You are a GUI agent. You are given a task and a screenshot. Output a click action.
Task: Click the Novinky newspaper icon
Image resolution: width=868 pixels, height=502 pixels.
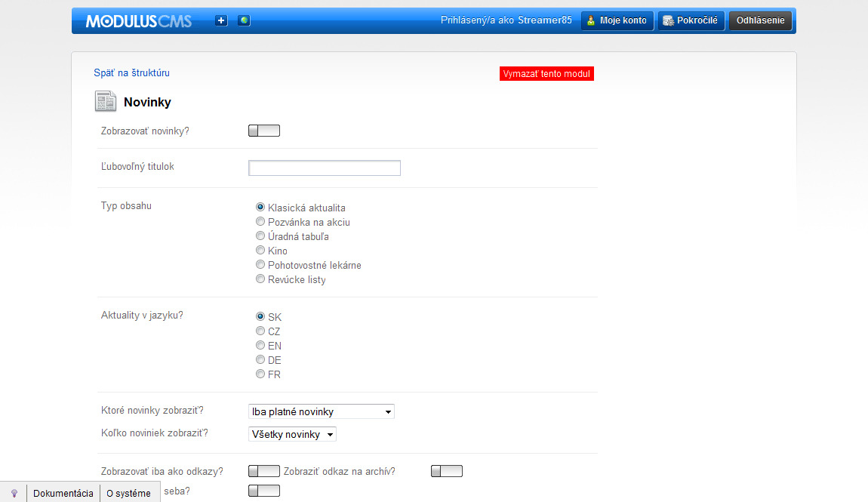(x=106, y=102)
